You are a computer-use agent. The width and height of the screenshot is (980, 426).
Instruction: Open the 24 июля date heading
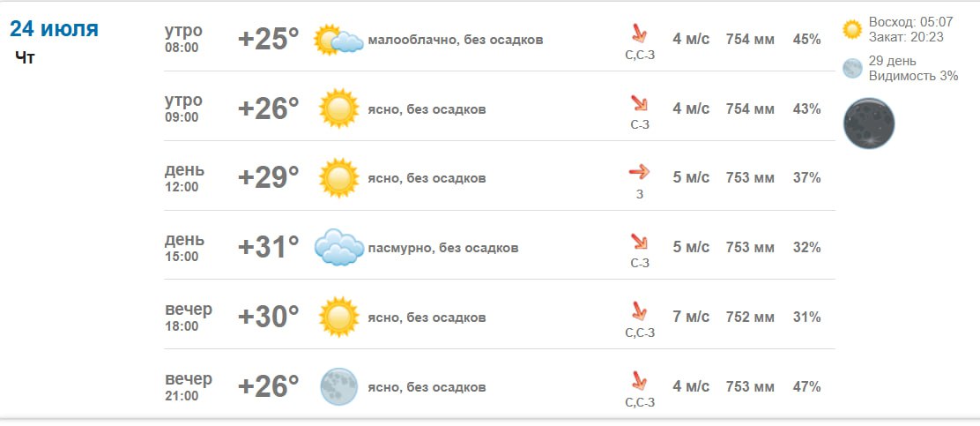click(x=55, y=29)
